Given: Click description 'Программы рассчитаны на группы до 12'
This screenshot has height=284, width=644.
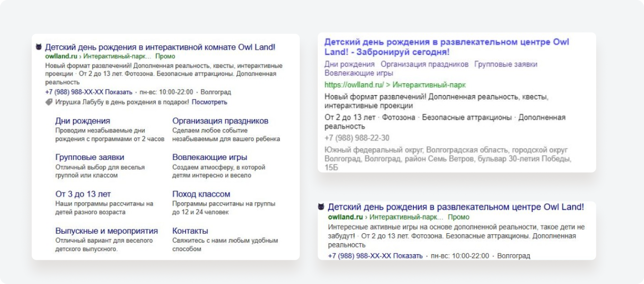Looking at the screenshot, I should (x=224, y=208).
